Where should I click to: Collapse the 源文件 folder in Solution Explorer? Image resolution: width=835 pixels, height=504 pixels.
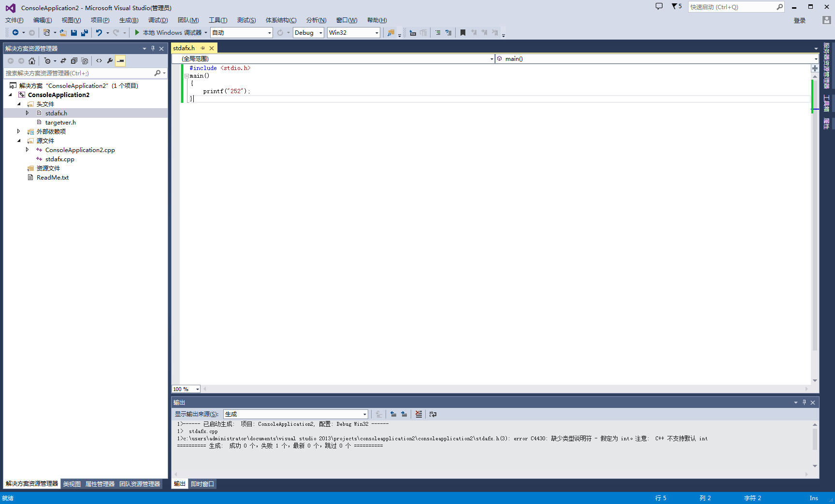click(18, 140)
